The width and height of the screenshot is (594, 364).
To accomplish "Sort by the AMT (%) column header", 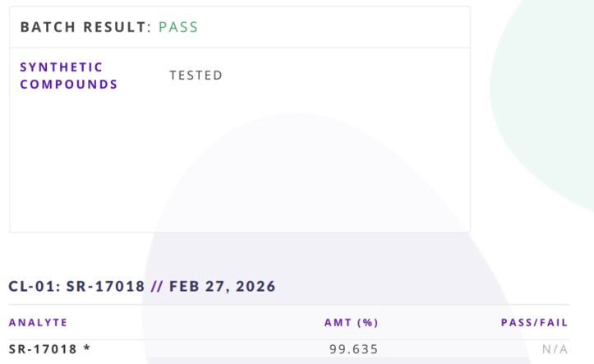I will tap(351, 322).
